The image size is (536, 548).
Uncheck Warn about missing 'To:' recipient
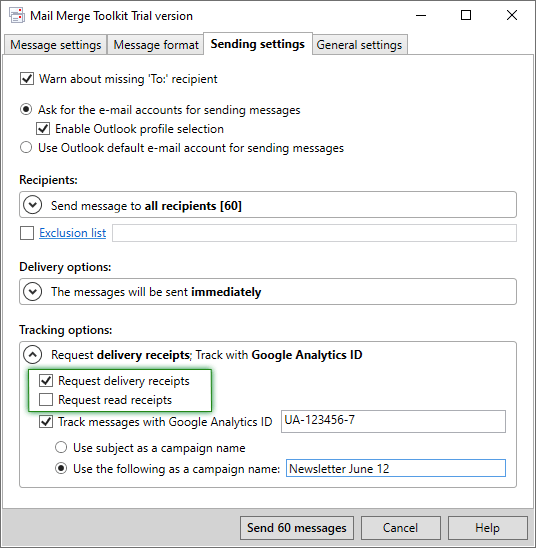pos(27,79)
